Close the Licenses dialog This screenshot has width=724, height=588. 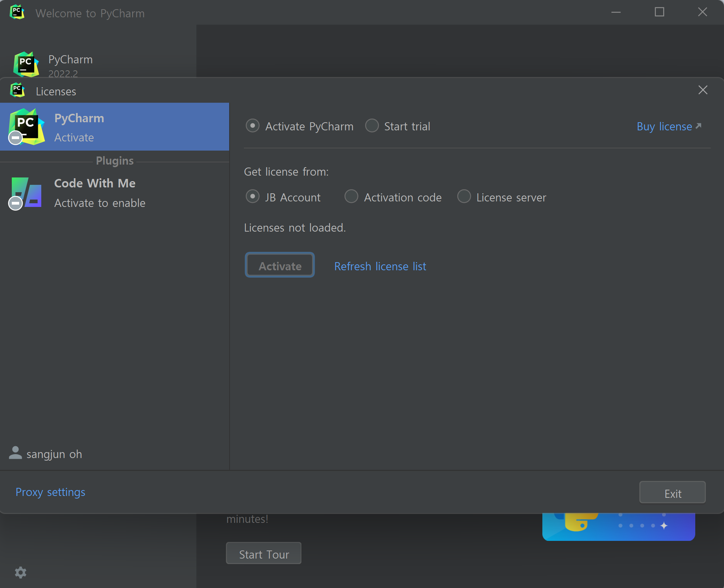click(703, 90)
